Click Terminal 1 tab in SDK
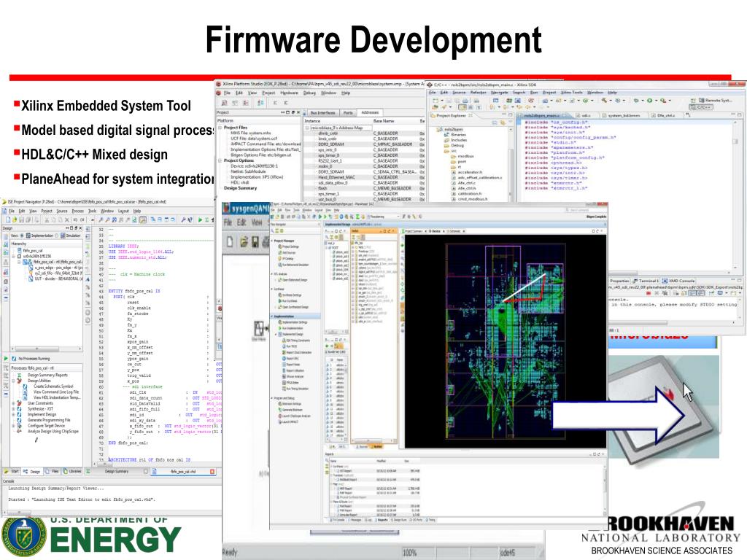This screenshot has height=560, width=747. [x=646, y=281]
